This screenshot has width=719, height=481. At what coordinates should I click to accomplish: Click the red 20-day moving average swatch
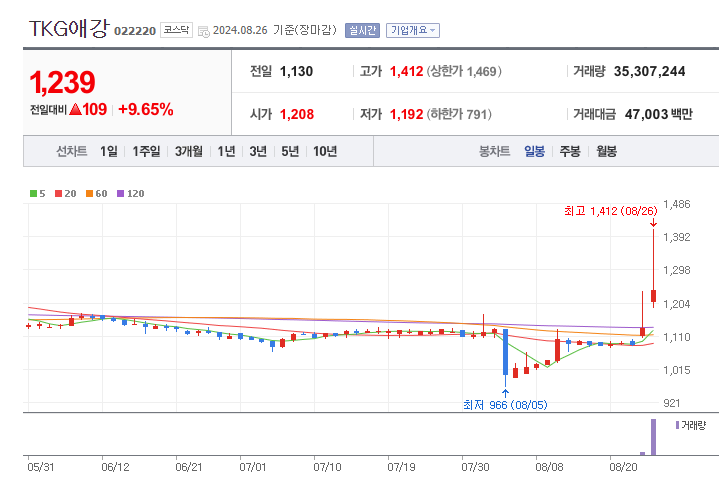pos(59,194)
